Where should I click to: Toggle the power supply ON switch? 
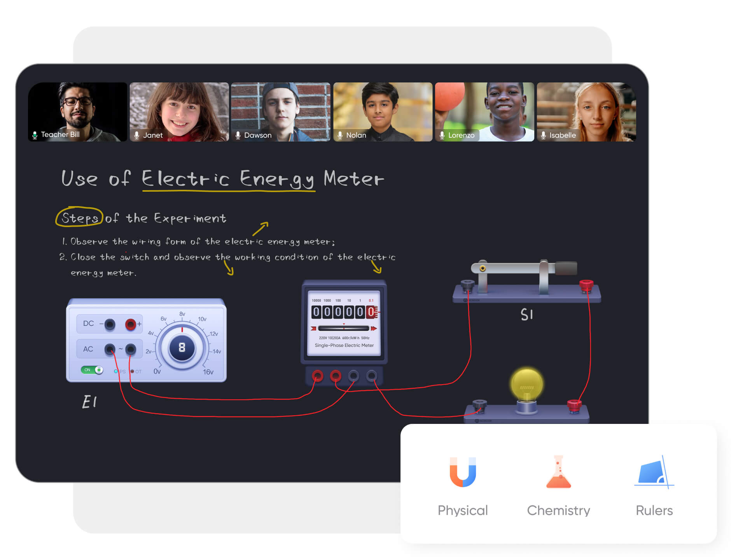click(92, 370)
